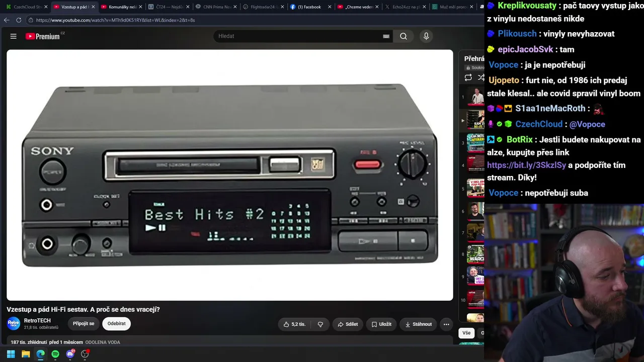
Task: Like the video with thumbs up
Action: click(x=294, y=324)
